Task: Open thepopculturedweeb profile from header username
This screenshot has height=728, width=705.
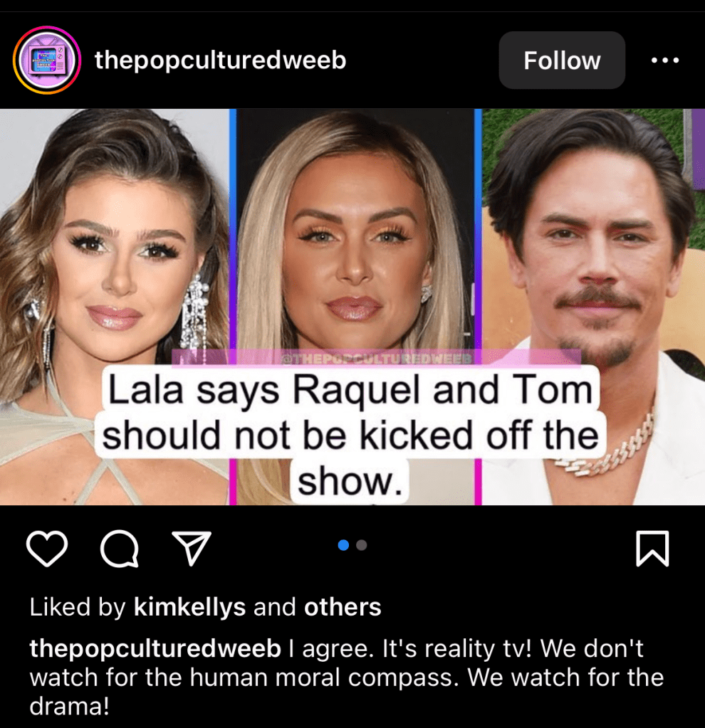Action: pos(220,60)
